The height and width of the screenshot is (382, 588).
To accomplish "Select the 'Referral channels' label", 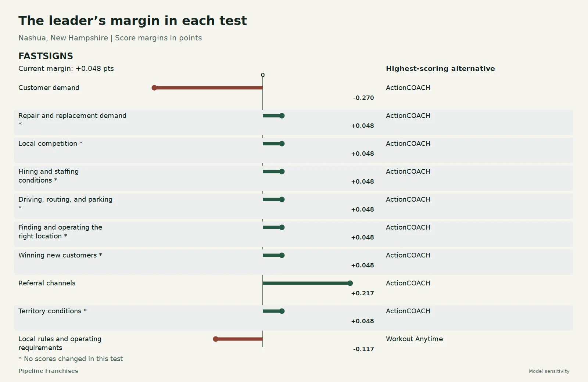I will point(47,283).
